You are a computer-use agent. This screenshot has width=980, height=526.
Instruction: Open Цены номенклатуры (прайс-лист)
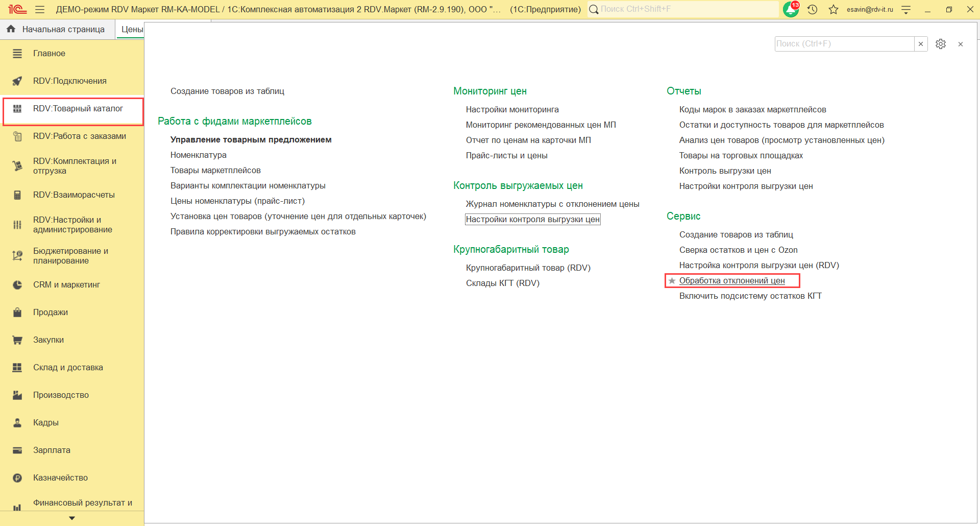pos(237,201)
